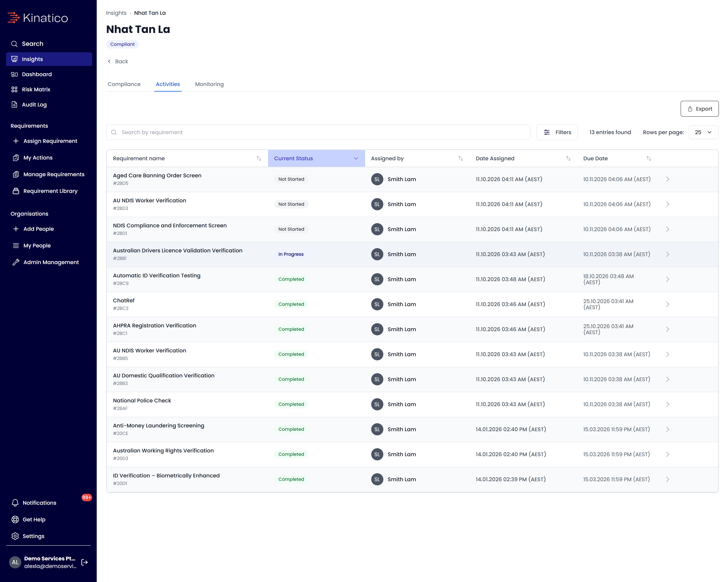Click Not Started badge for #2BD5

click(x=291, y=179)
